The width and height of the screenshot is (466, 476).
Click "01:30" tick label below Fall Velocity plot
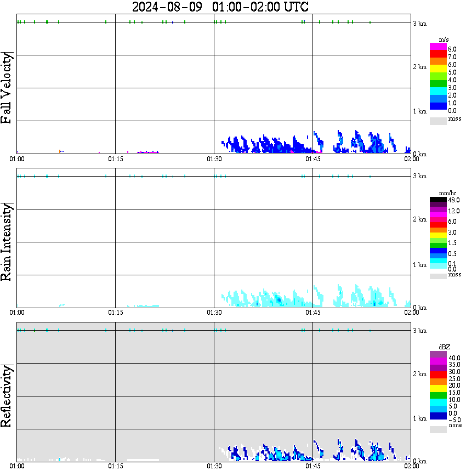tap(214, 159)
